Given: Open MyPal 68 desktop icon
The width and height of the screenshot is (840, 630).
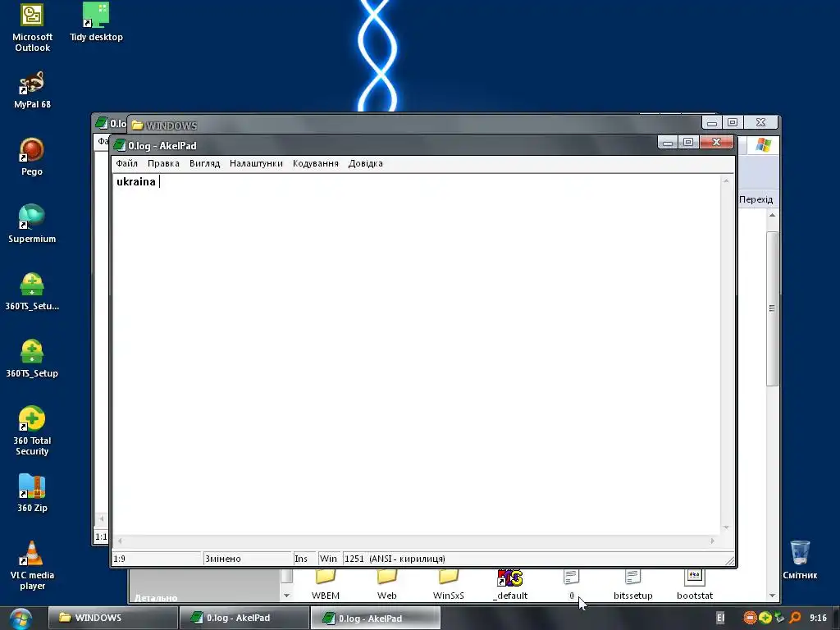Looking at the screenshot, I should pos(32,89).
